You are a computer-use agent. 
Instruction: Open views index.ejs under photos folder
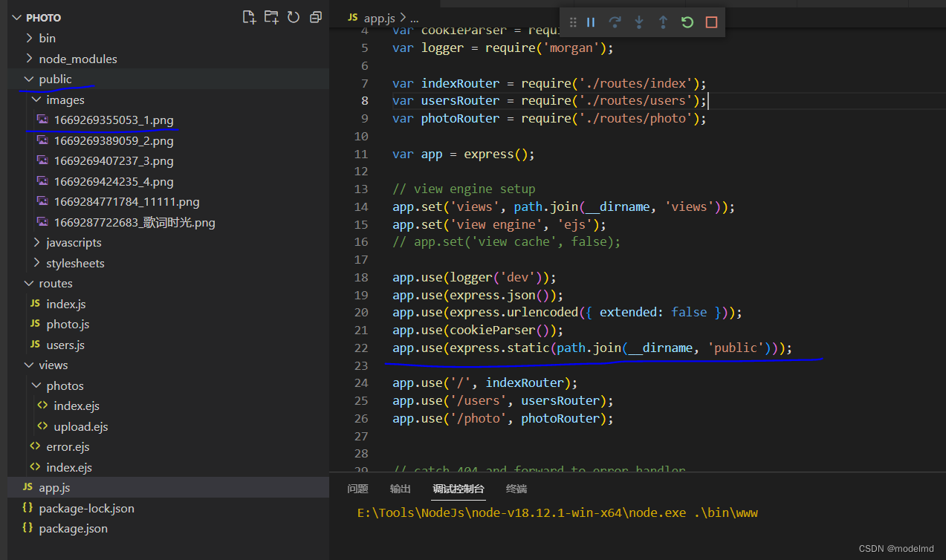169,406
